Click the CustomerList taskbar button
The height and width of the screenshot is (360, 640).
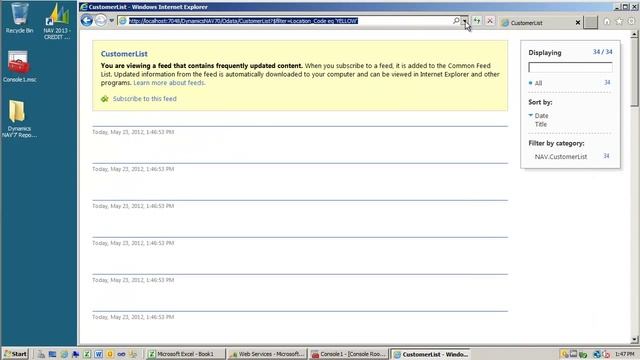(x=430, y=354)
